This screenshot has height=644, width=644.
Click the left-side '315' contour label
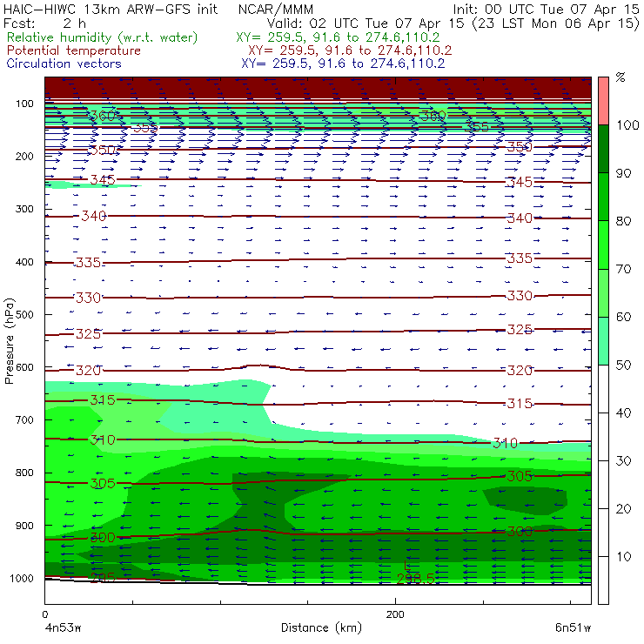[103, 399]
